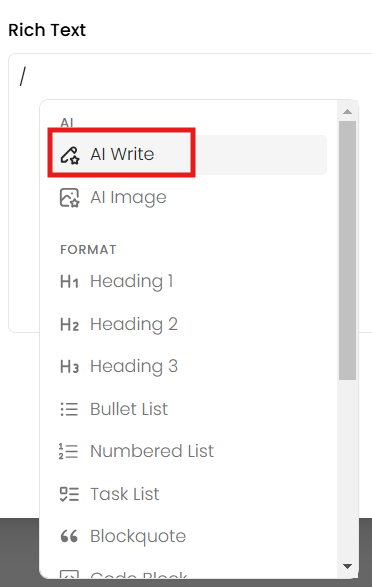Select the AI Write menu entry
Screen dimensions: 372x587
[189, 155]
